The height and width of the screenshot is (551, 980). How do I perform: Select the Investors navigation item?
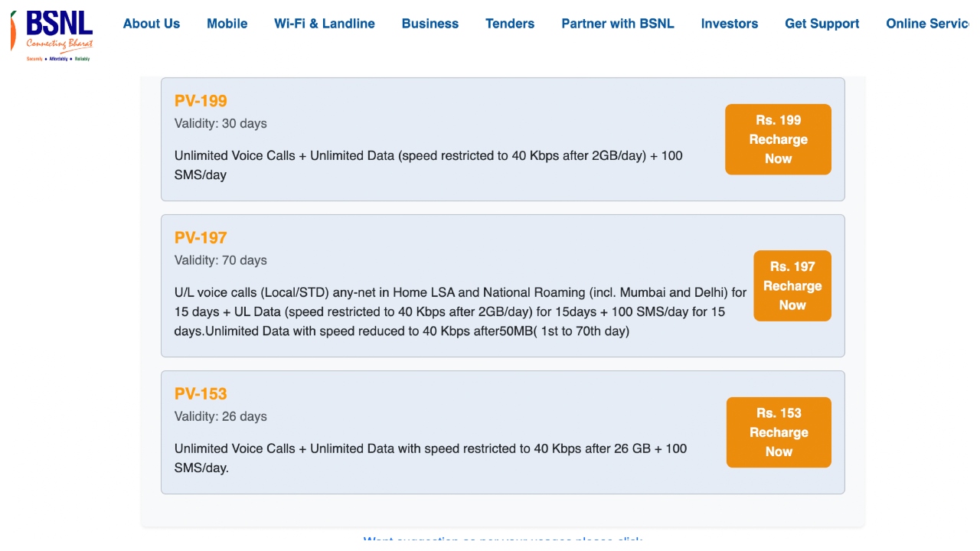(x=730, y=24)
